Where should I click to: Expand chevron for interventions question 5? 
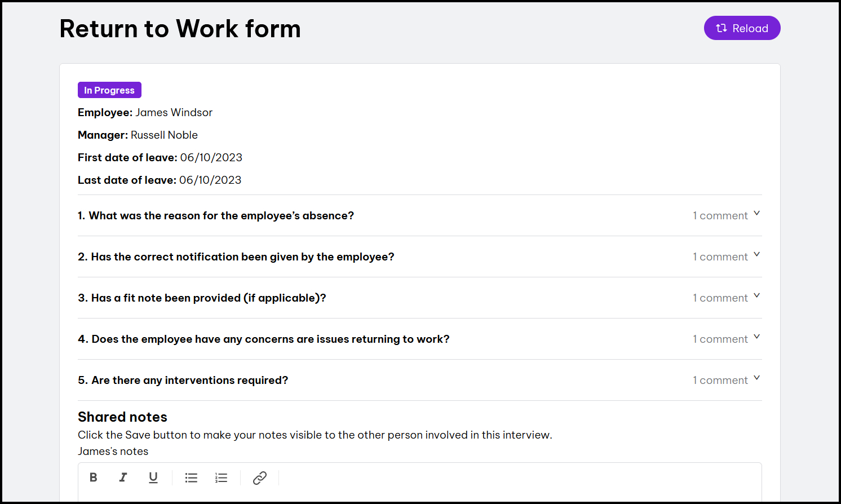point(756,378)
